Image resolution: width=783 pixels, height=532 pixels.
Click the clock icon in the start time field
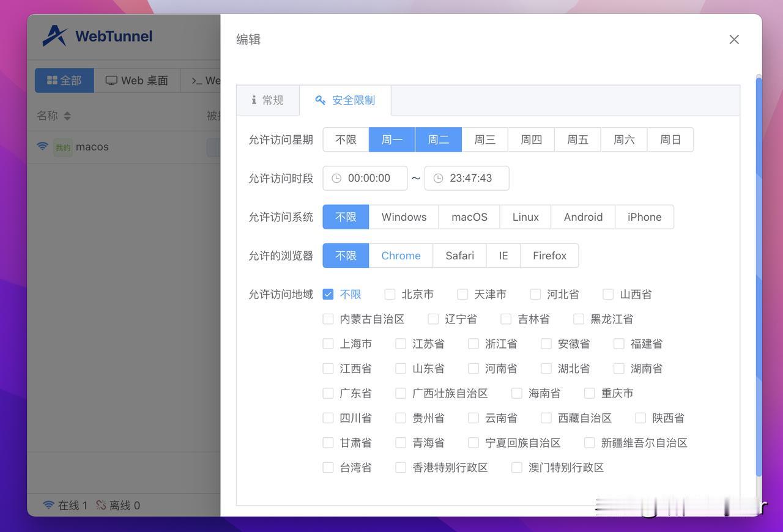coord(335,177)
